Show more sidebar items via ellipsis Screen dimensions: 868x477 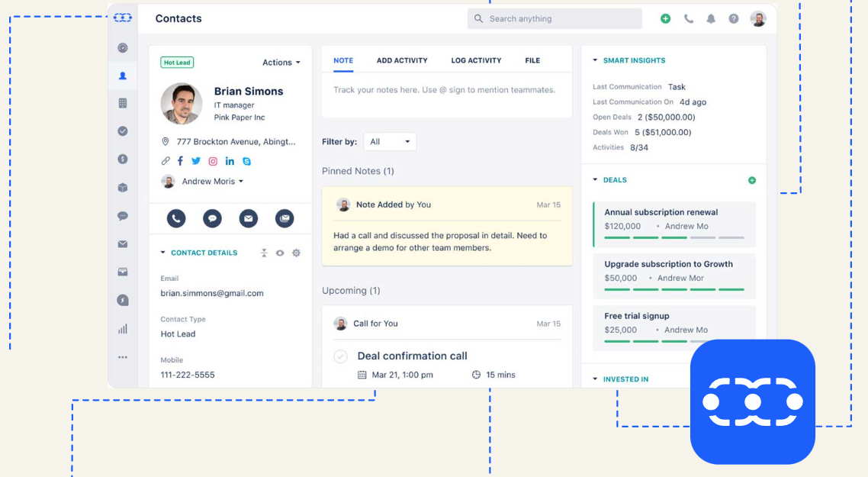click(x=123, y=357)
